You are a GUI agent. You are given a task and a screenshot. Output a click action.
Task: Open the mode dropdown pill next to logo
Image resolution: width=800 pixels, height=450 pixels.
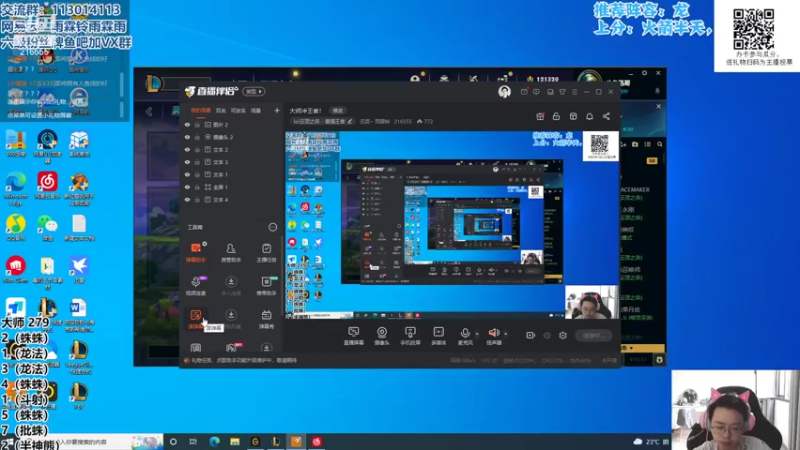[x=254, y=92]
